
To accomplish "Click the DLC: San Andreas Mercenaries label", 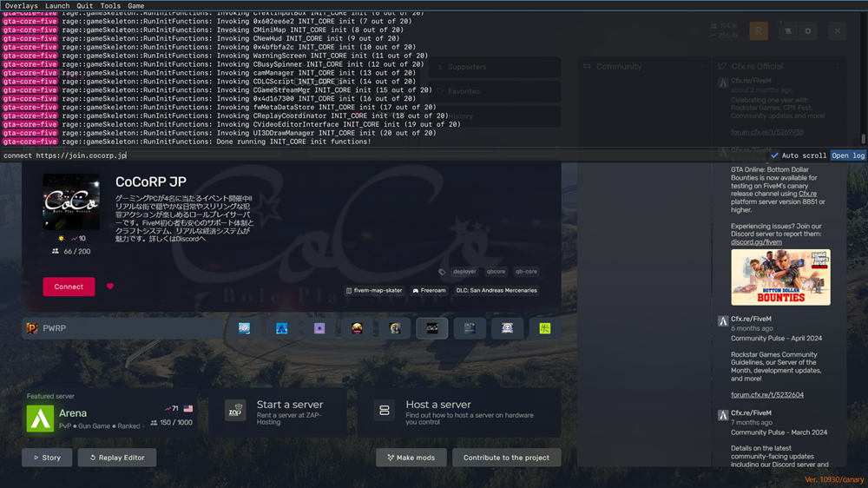I will (x=496, y=290).
